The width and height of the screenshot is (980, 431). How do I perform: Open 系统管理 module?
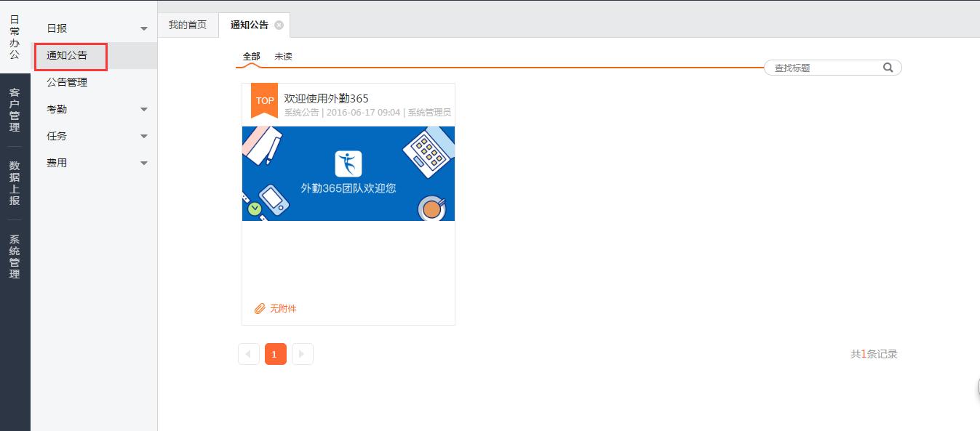click(15, 257)
